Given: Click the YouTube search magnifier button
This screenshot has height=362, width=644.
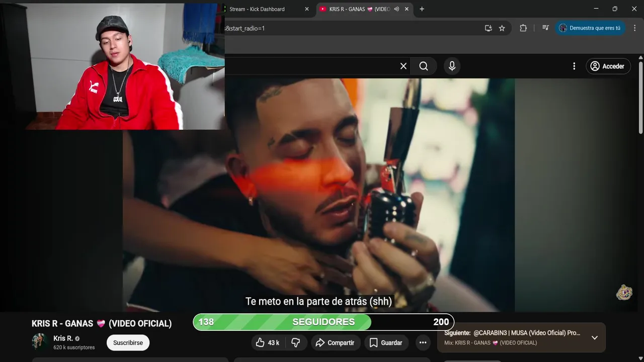Looking at the screenshot, I should coord(424,66).
